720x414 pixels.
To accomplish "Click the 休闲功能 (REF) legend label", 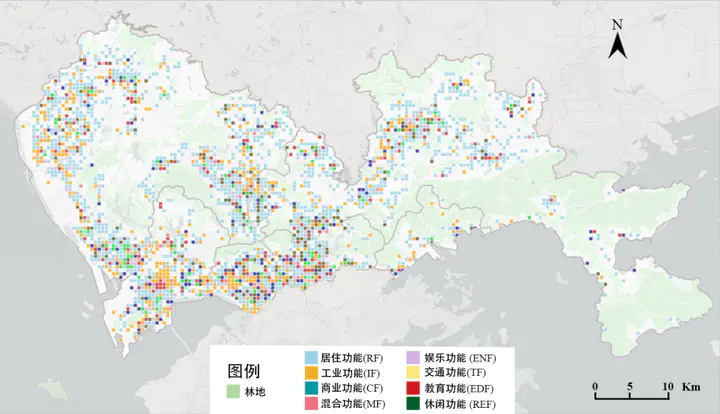I will (460, 404).
